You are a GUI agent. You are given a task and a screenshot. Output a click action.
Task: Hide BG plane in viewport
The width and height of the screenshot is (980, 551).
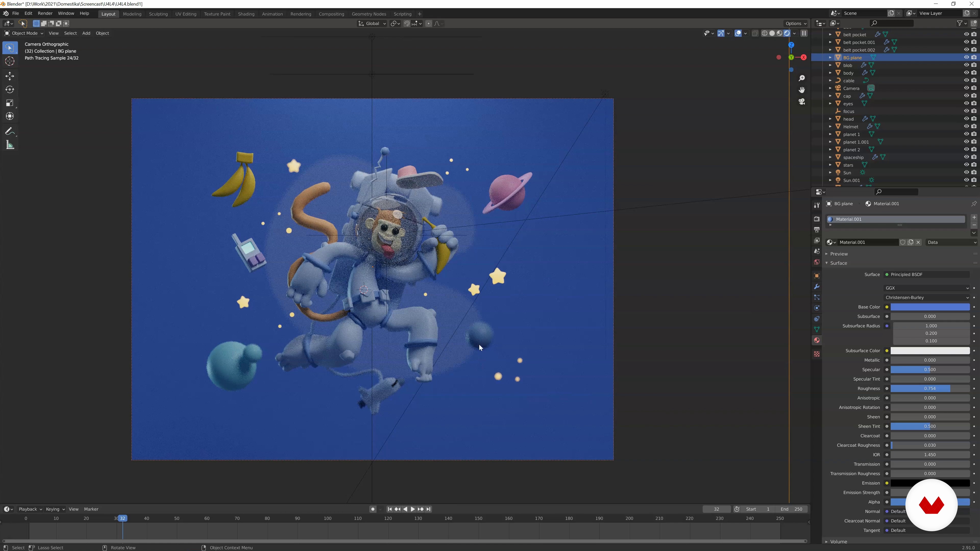coord(966,57)
